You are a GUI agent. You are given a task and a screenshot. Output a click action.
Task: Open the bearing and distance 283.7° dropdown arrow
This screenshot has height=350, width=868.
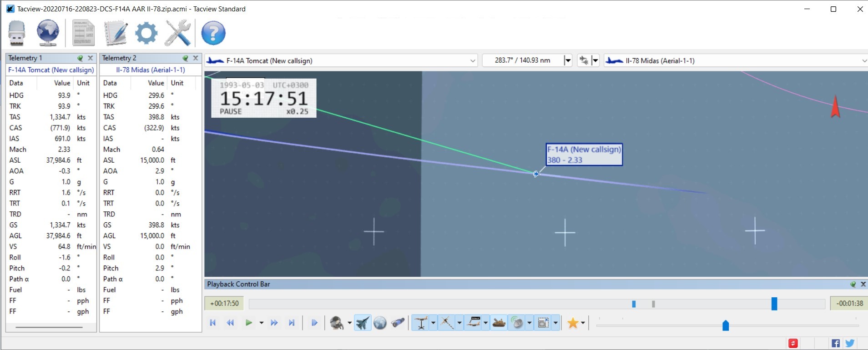[568, 60]
